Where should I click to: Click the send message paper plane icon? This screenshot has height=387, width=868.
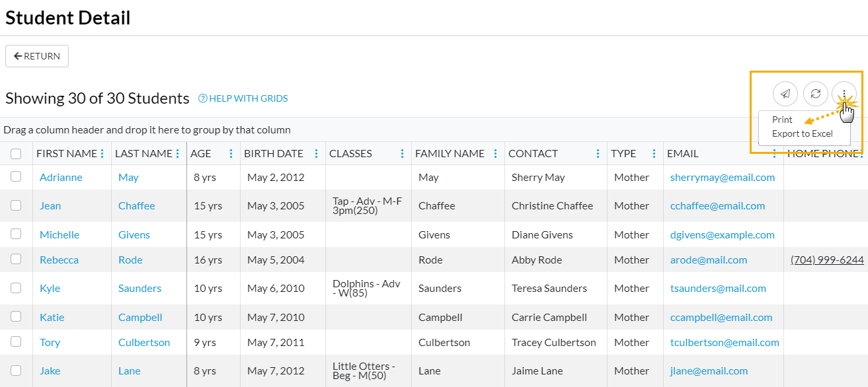click(x=785, y=94)
